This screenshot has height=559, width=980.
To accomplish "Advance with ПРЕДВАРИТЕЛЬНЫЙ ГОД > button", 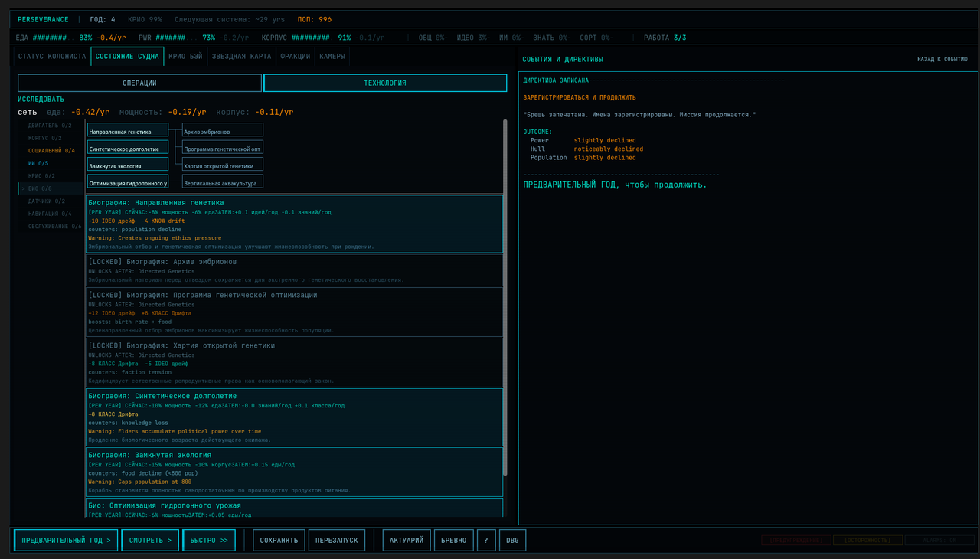I will [x=67, y=540].
